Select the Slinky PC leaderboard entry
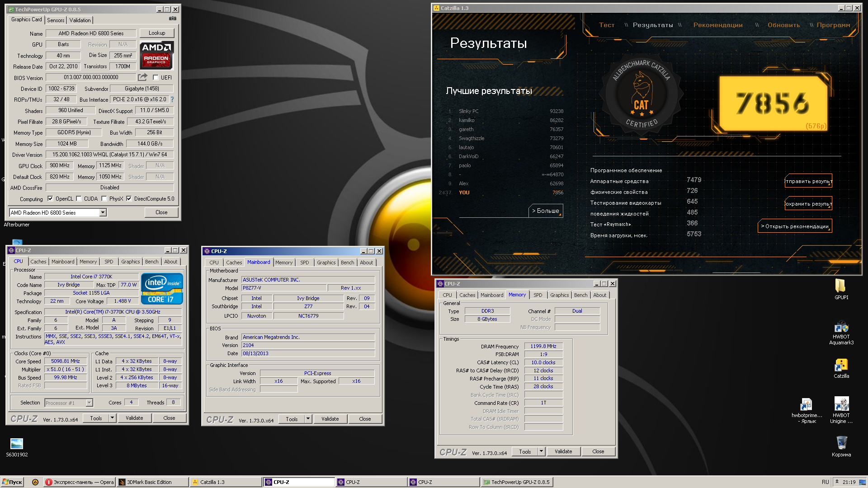868x488 pixels. pyautogui.click(x=505, y=111)
